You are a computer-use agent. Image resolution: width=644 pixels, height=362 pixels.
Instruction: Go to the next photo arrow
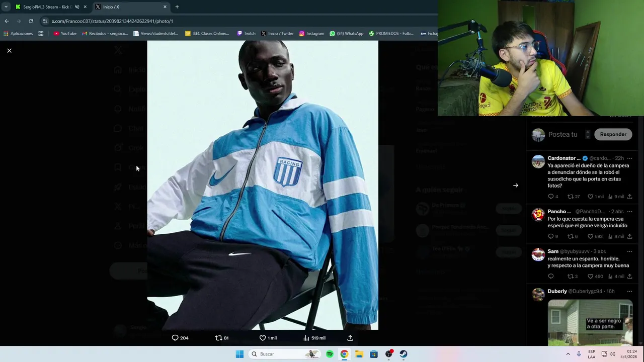(516, 186)
